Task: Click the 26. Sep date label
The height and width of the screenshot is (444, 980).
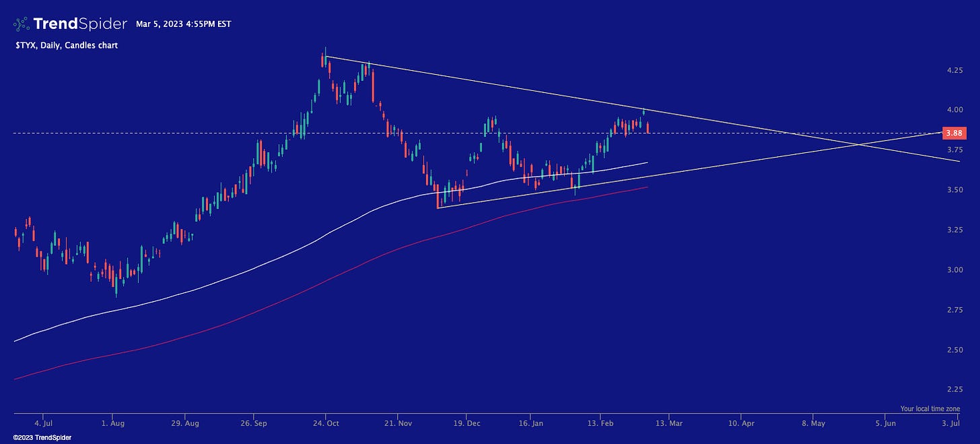Action: tap(252, 424)
